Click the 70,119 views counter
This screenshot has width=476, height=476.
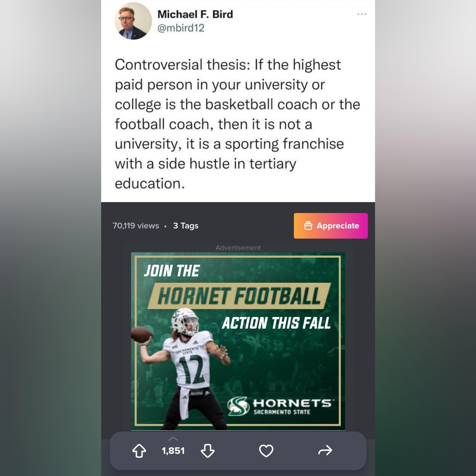[136, 226]
